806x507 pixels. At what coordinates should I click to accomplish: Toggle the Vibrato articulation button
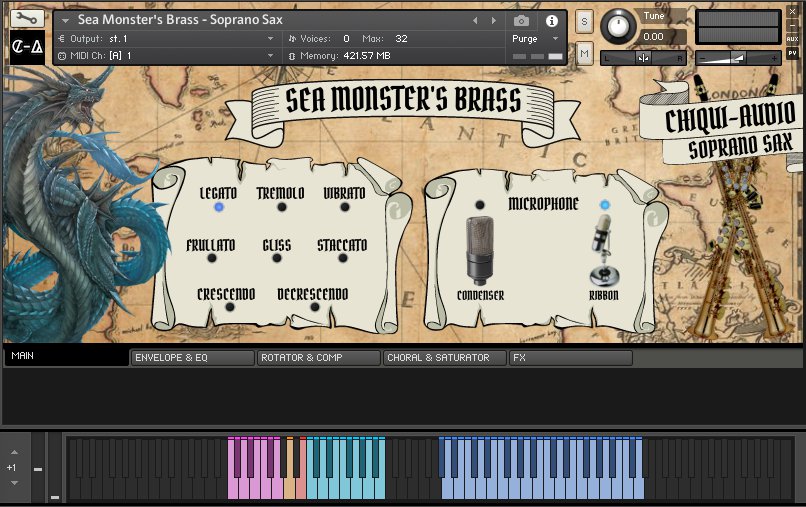click(x=345, y=207)
